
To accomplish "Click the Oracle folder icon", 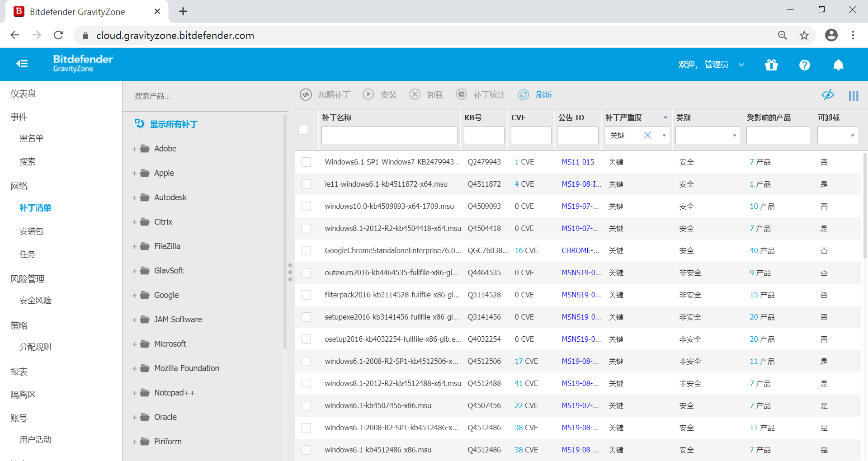I will pos(145,417).
